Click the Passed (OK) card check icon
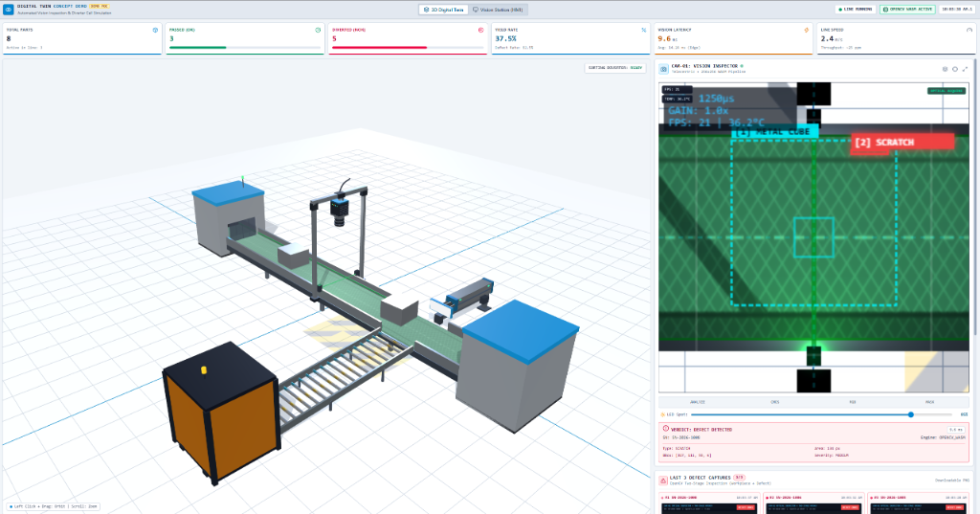This screenshot has height=514, width=980. pos(318,30)
